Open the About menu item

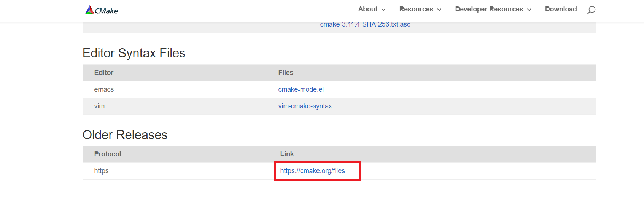coord(368,9)
